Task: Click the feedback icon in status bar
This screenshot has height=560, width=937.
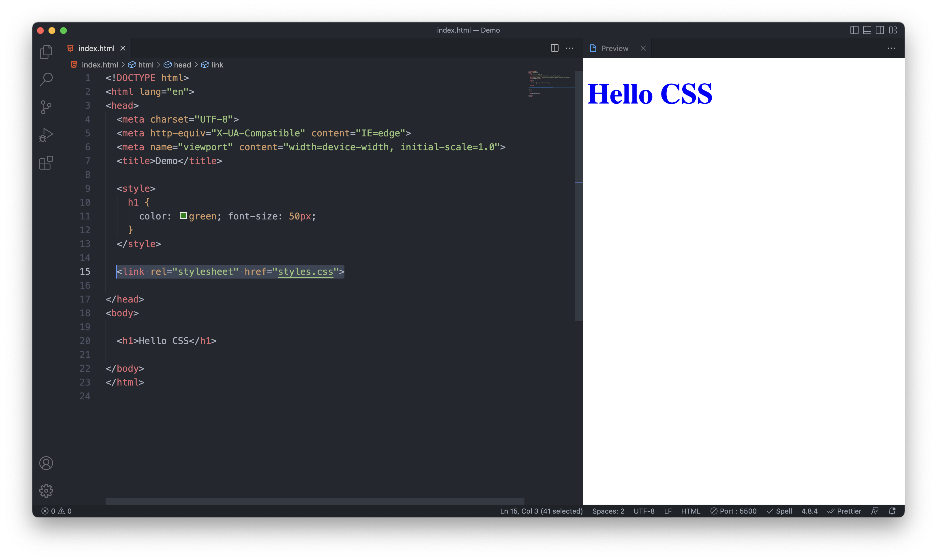Action: [x=875, y=511]
